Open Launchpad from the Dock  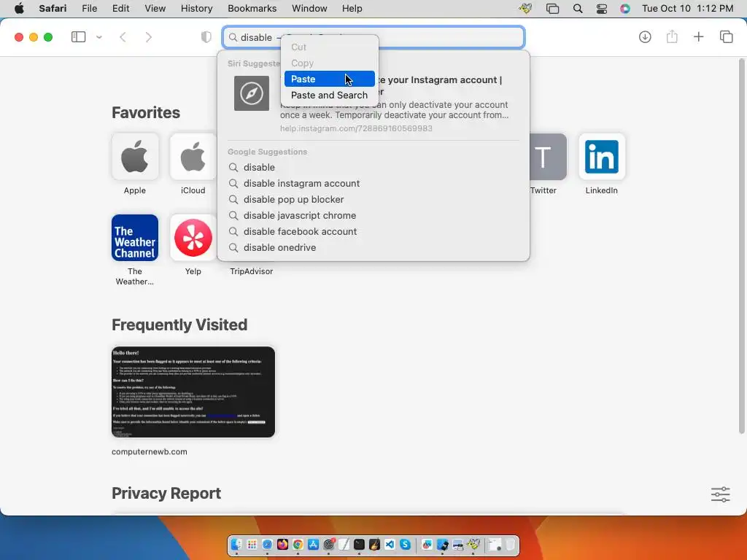coord(252,544)
